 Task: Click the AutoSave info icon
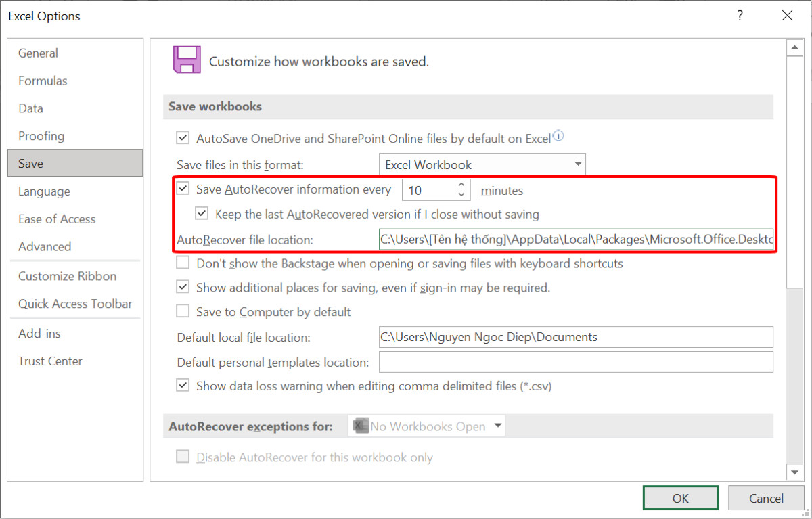point(558,136)
